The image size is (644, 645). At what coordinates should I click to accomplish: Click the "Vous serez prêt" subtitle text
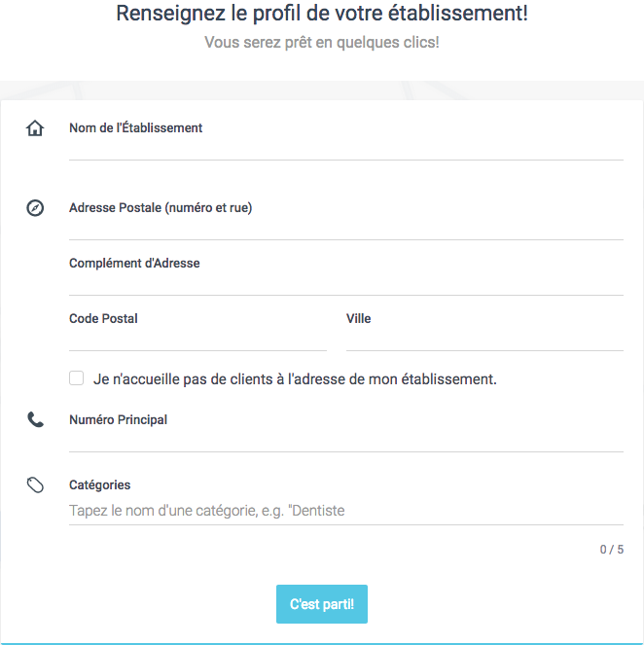tap(322, 44)
